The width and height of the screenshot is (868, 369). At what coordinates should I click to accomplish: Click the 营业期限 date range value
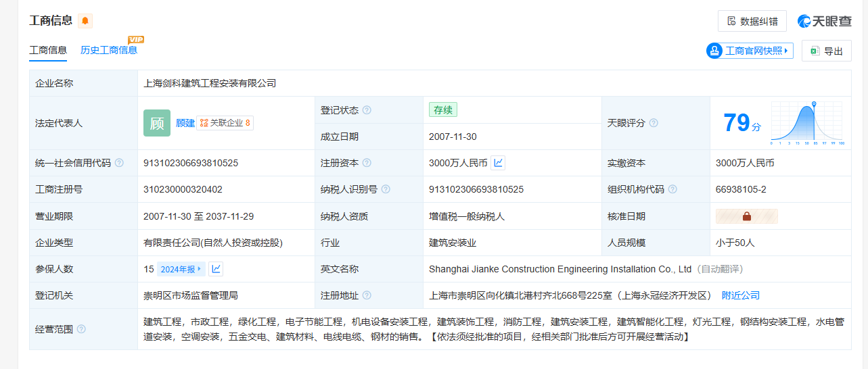pyautogui.click(x=199, y=216)
